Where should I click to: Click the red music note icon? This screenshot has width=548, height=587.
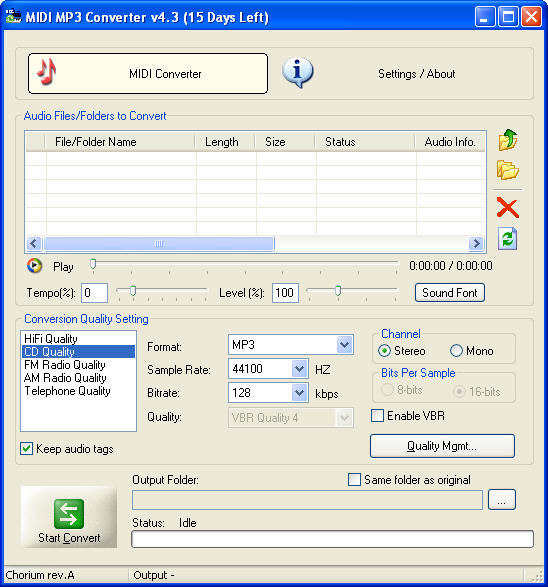pyautogui.click(x=46, y=72)
